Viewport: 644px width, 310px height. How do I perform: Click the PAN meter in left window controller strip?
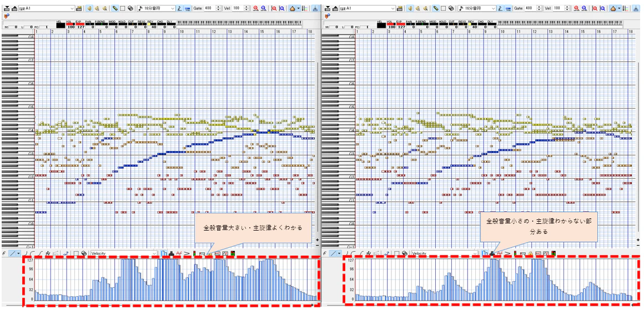point(89,24)
